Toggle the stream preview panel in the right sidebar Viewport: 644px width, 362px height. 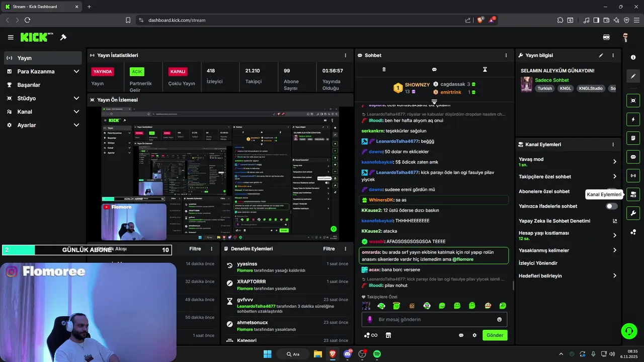click(x=633, y=101)
